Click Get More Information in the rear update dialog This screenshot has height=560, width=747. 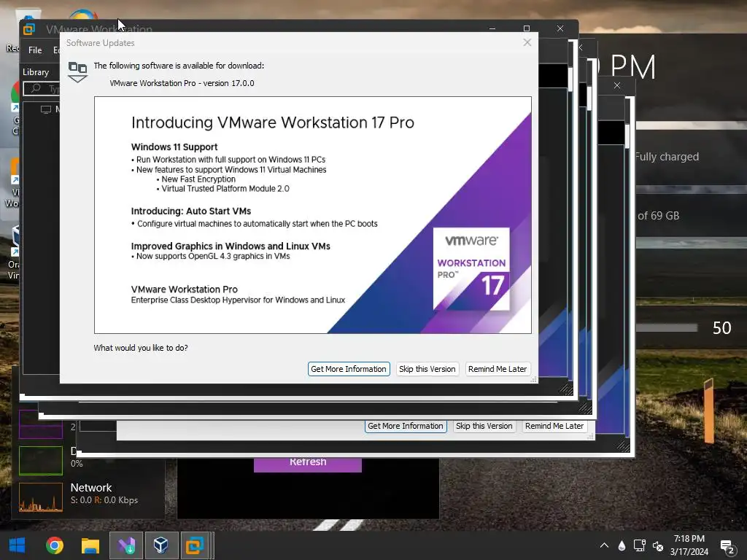coord(406,426)
